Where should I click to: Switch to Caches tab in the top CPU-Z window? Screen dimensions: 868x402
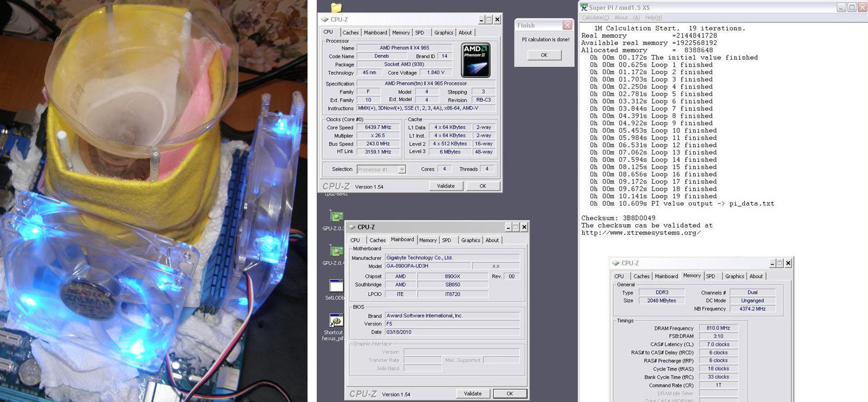[x=351, y=33]
